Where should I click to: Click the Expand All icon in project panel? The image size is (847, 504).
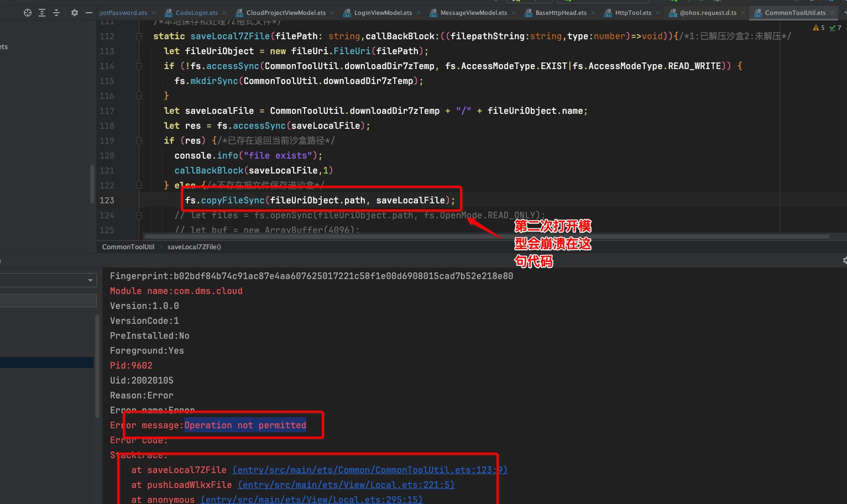[42, 13]
